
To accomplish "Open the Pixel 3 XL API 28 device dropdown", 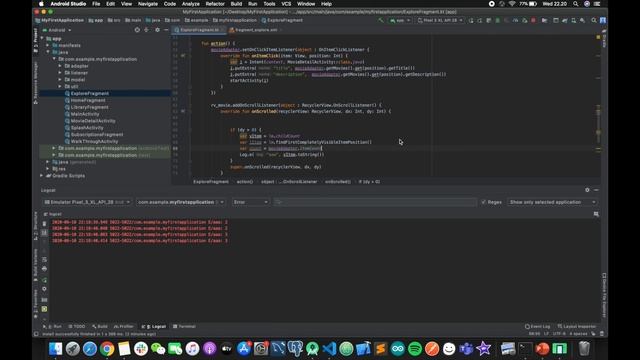I will pos(440,20).
